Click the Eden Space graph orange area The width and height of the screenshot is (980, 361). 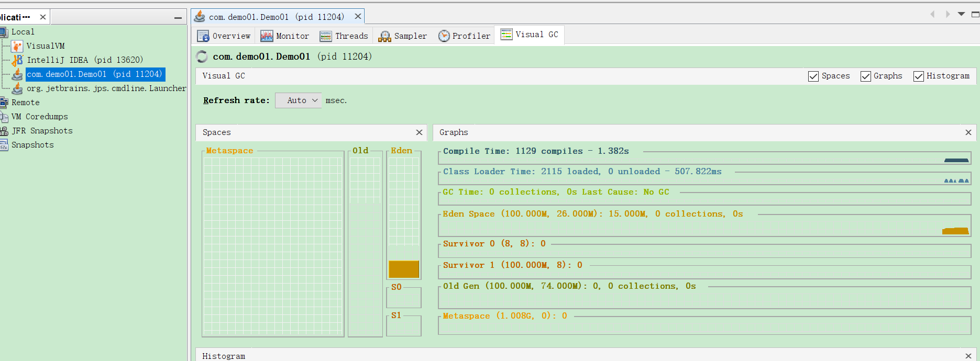pos(955,231)
